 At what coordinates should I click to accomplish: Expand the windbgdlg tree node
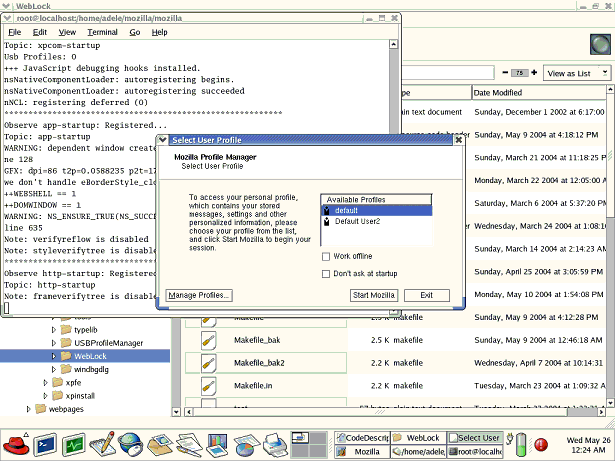coord(54,369)
